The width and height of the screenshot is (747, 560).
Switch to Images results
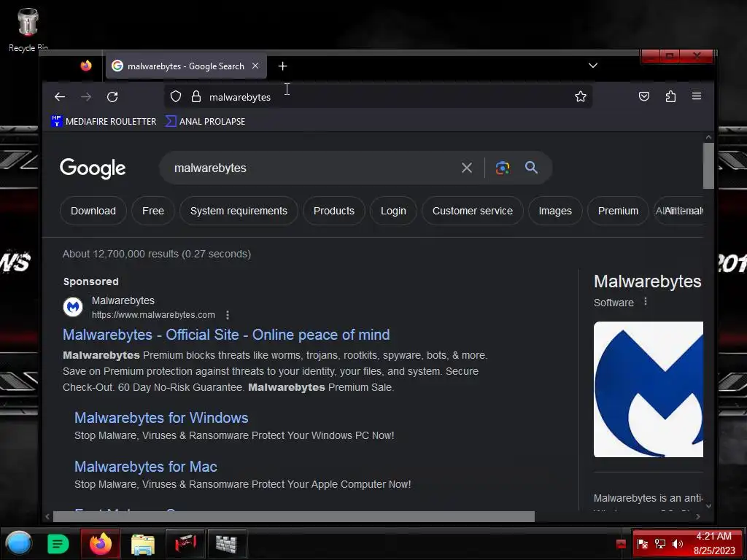click(555, 211)
